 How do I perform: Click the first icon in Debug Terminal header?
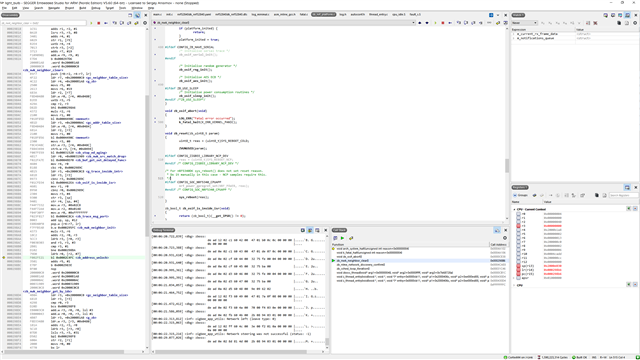[303, 230]
